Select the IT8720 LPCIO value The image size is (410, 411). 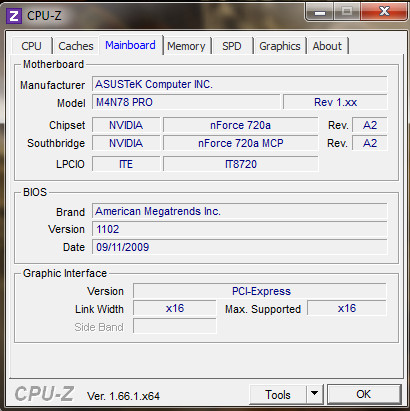[x=241, y=164]
